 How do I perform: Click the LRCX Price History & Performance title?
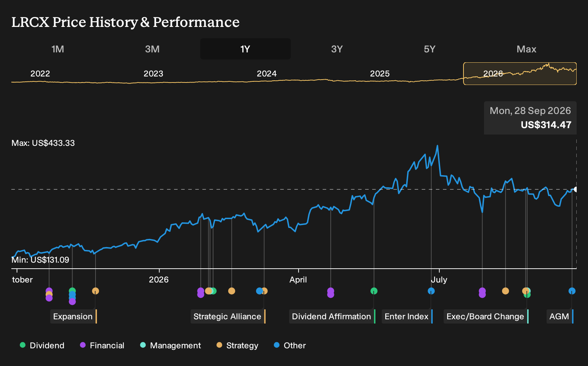tap(126, 22)
